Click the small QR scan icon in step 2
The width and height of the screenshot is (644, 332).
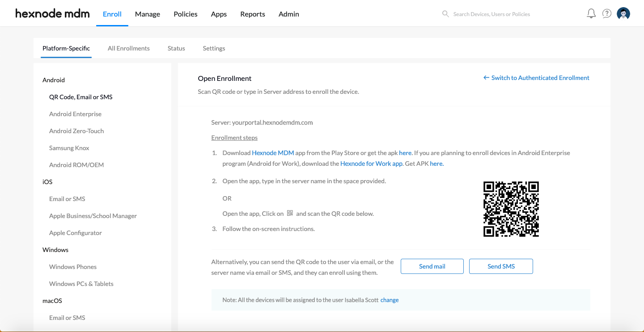(x=290, y=213)
